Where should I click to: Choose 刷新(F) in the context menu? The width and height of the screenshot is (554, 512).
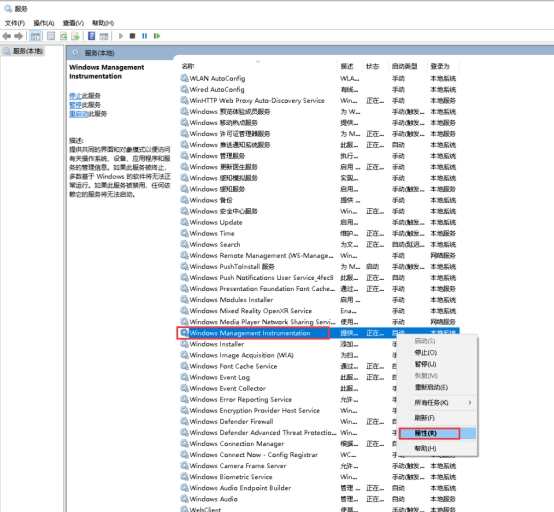click(437, 418)
